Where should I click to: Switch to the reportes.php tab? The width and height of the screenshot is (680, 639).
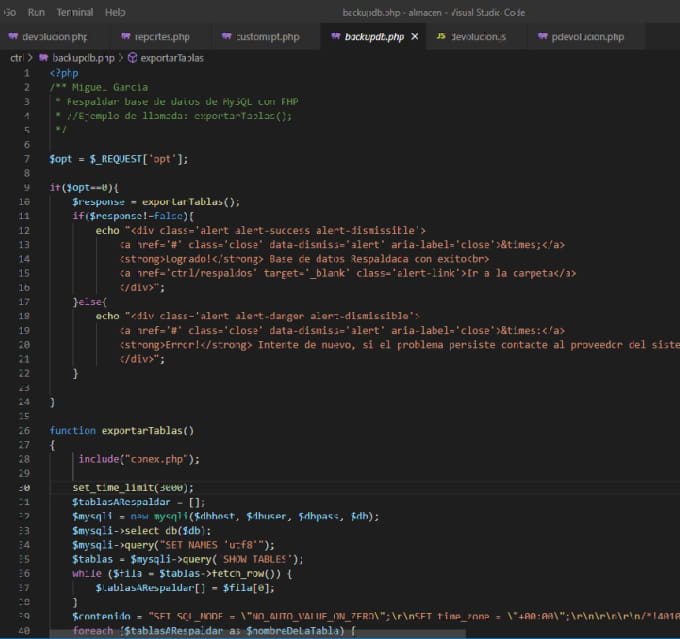coord(162,37)
